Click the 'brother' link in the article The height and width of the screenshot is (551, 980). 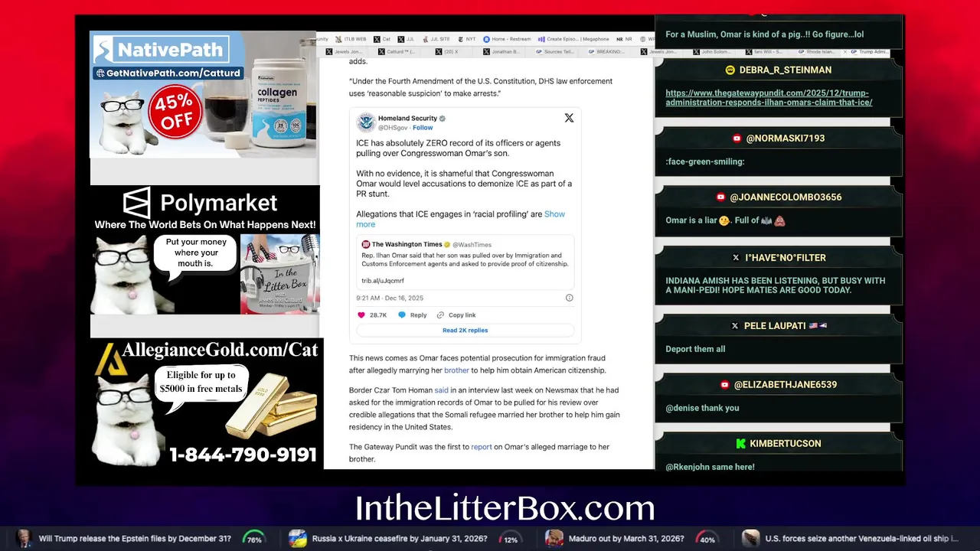click(457, 370)
